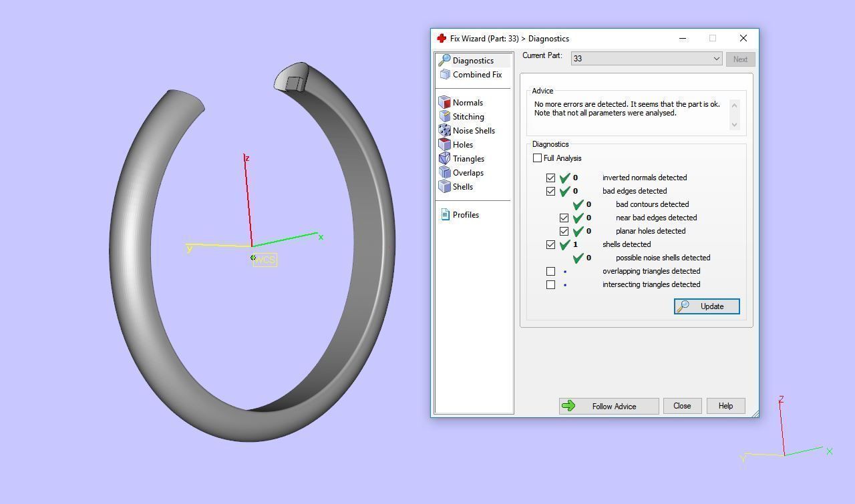Image resolution: width=855 pixels, height=504 pixels.
Task: Open the Current Part dropdown
Action: (647, 59)
